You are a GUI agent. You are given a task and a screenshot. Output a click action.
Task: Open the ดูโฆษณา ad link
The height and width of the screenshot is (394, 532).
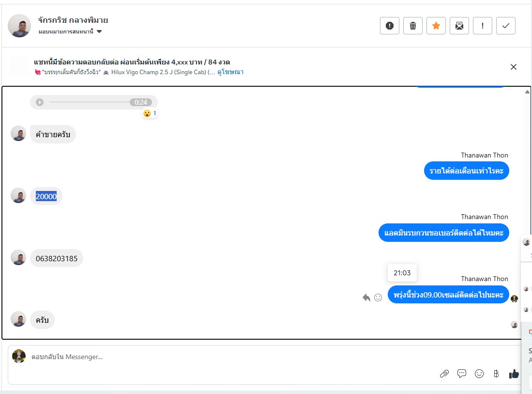(x=230, y=72)
